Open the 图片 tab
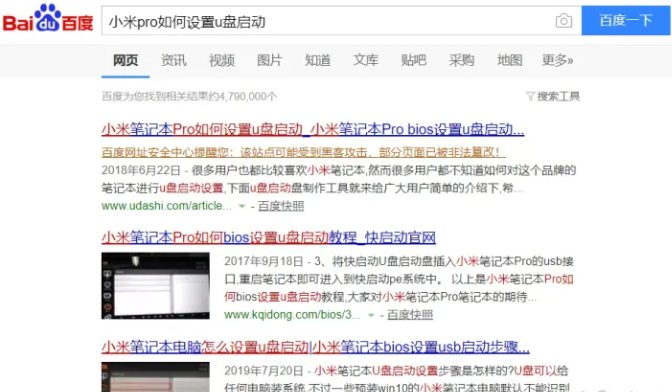The width and height of the screenshot is (672, 392). 270,60
